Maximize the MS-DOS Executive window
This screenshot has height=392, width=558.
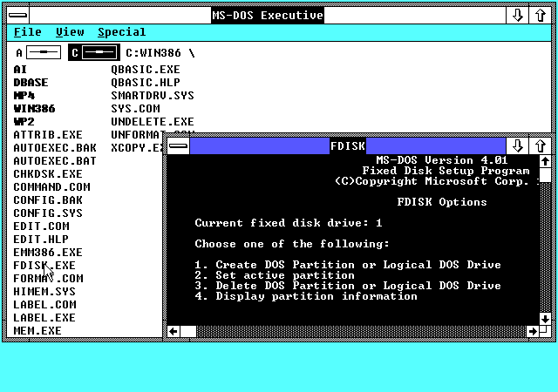click(x=541, y=16)
